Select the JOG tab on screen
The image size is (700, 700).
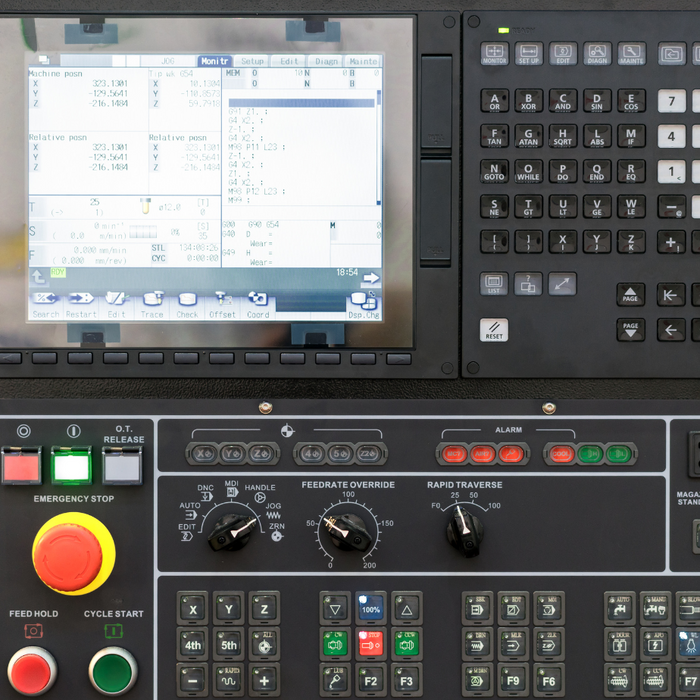coord(168,61)
